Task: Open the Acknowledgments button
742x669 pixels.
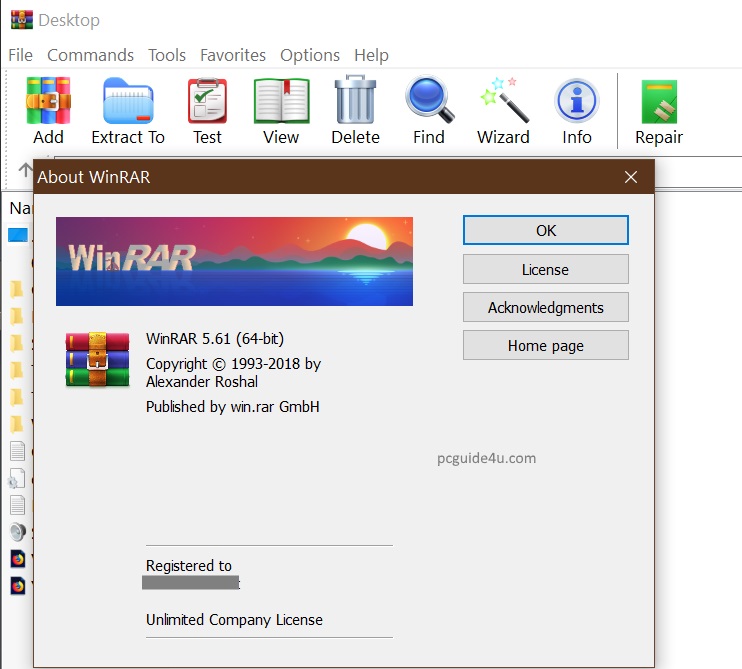Action: tap(545, 307)
